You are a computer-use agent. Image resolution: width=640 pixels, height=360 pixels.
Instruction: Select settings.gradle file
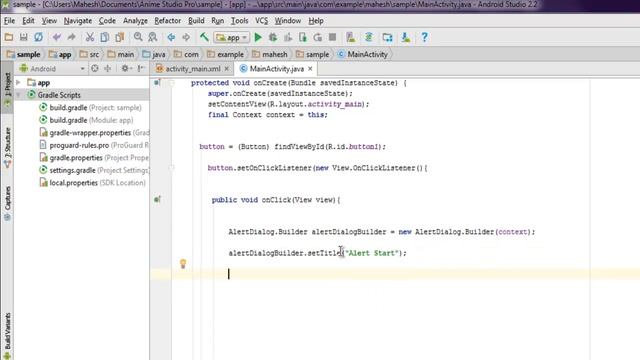point(94,170)
